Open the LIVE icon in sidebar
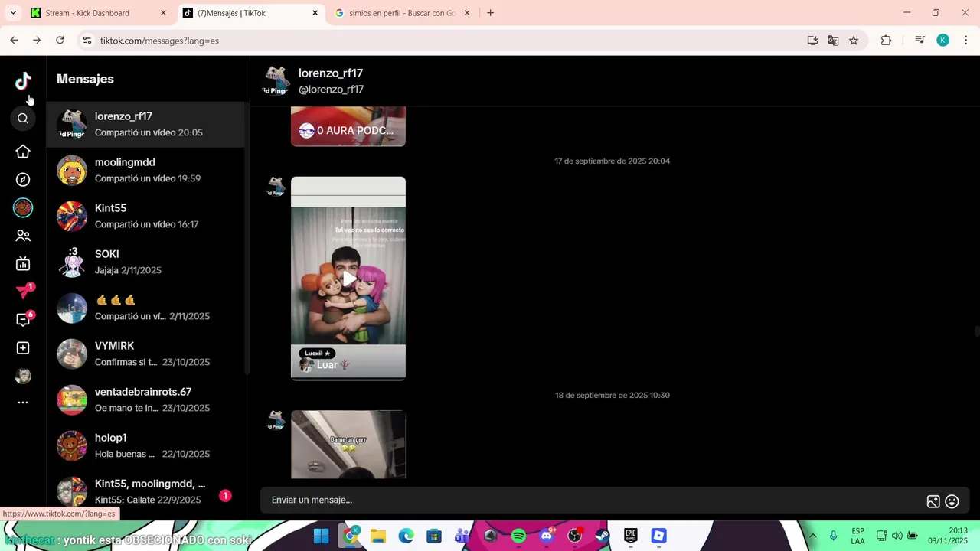Image resolution: width=980 pixels, height=551 pixels. pyautogui.click(x=23, y=264)
